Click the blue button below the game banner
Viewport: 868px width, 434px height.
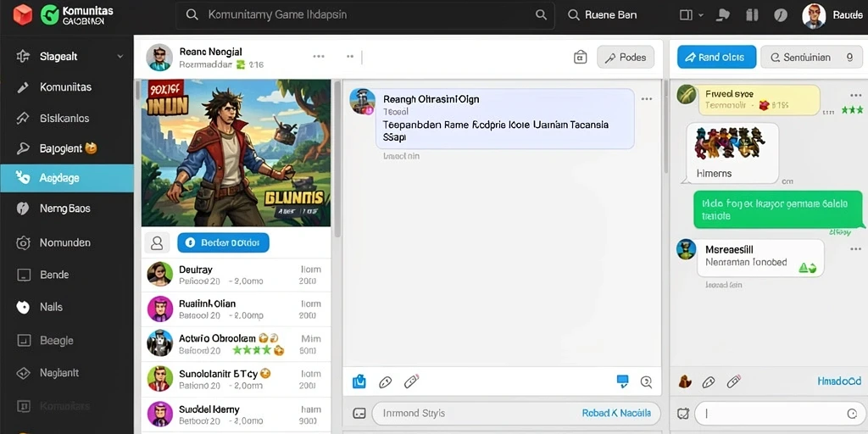click(223, 242)
